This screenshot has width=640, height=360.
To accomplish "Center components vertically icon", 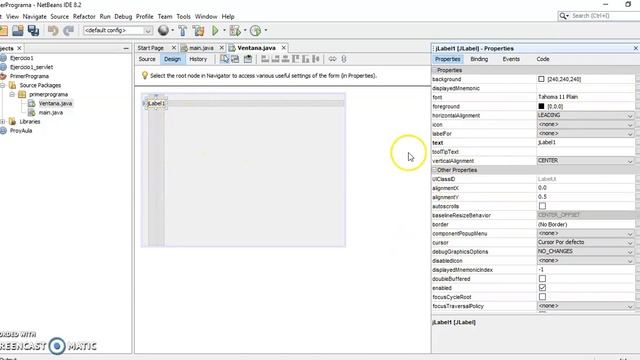I will pos(316,59).
